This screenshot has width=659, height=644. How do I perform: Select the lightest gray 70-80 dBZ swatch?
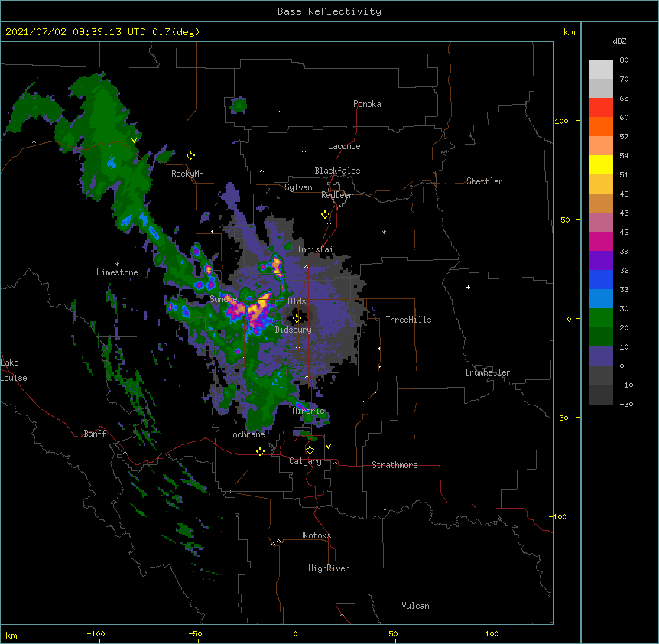601,69
